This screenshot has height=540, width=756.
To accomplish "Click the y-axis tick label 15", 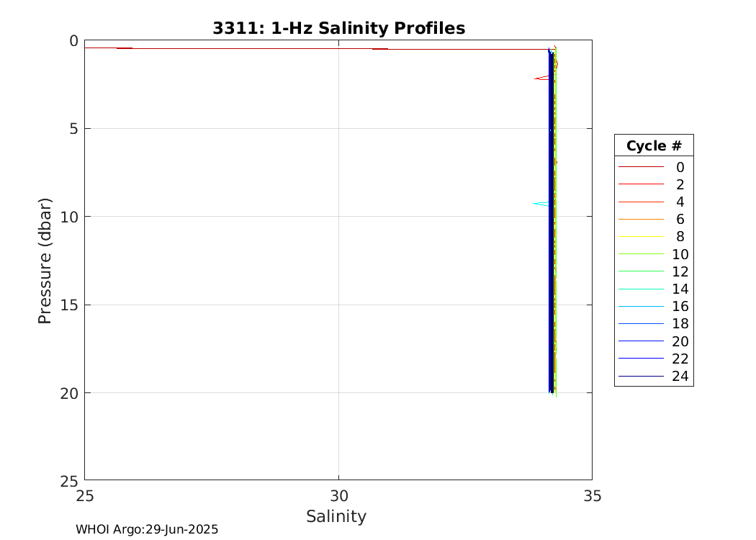I will point(69,306).
